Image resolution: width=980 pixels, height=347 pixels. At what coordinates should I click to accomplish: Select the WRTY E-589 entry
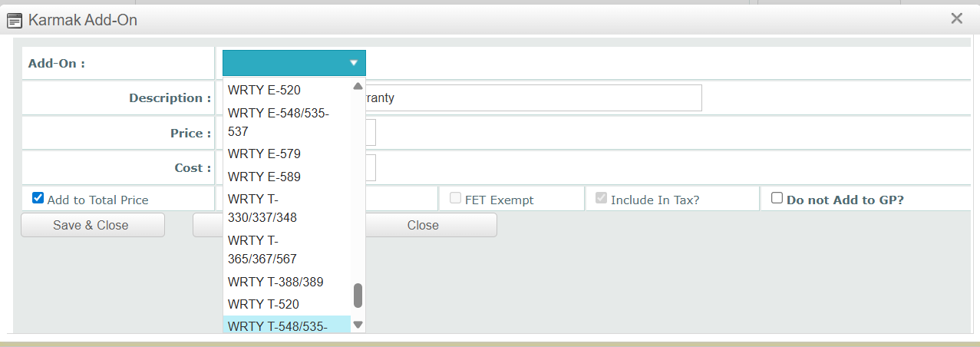click(x=287, y=177)
